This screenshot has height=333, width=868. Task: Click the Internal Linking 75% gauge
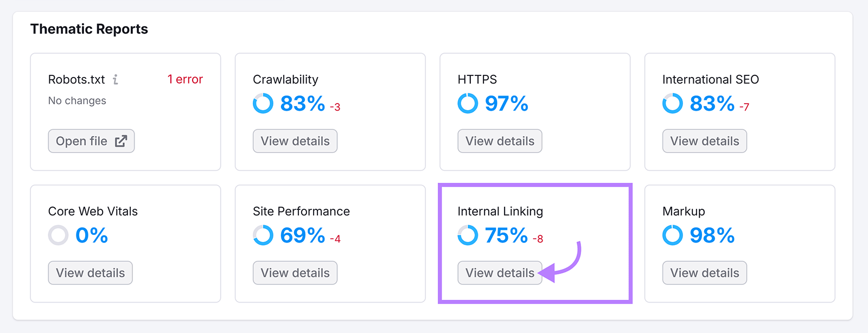[x=467, y=235]
